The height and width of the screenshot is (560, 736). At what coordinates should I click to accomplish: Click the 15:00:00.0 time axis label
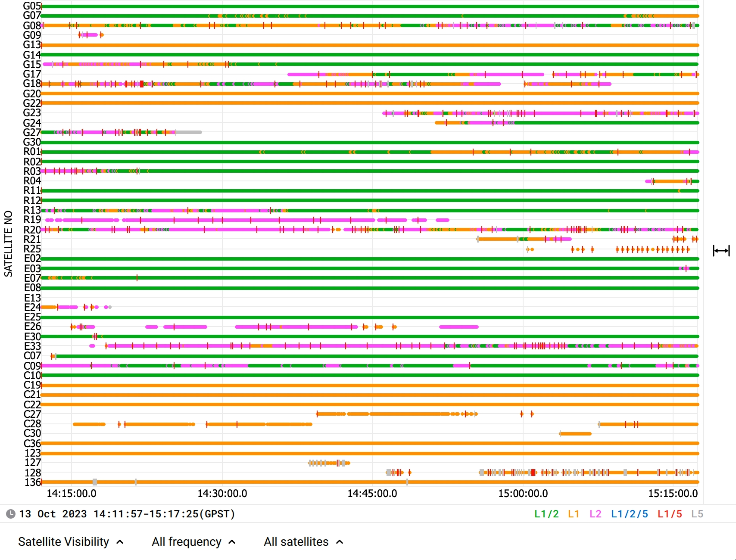[523, 494]
